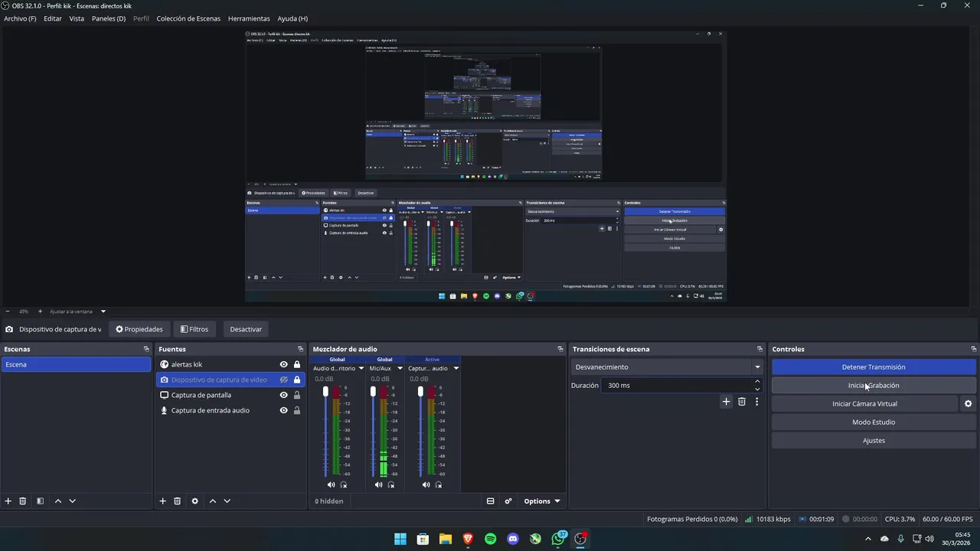
Task: Open the Herramientas menu
Action: tap(249, 18)
